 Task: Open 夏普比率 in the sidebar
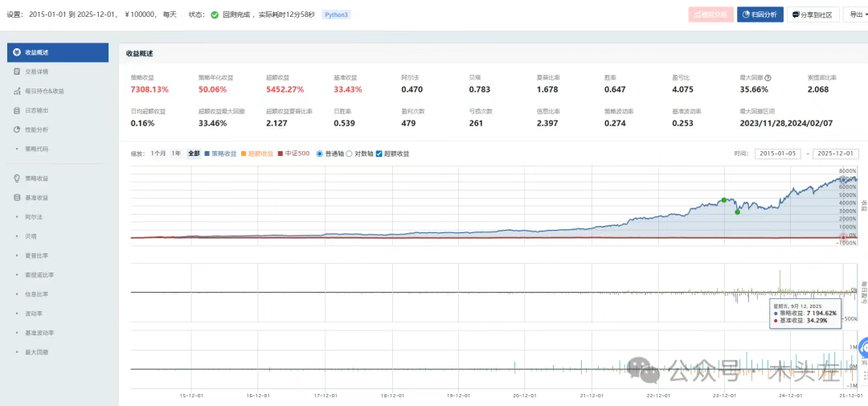(37, 255)
